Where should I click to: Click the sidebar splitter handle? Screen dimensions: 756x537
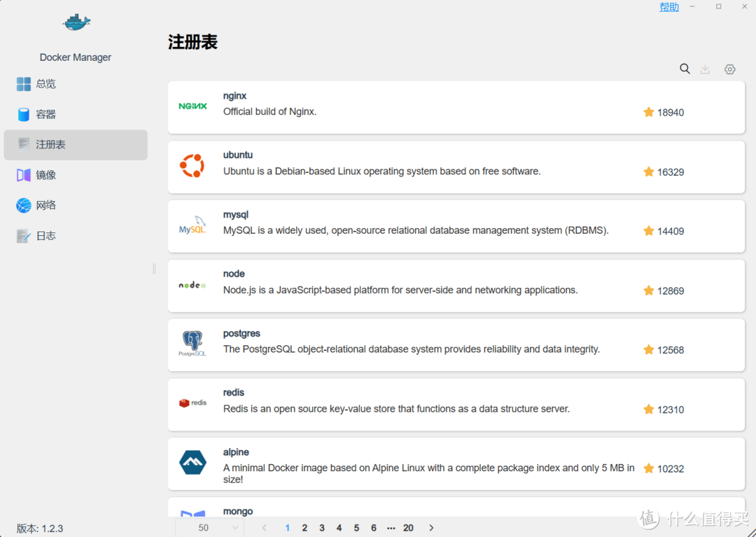154,269
